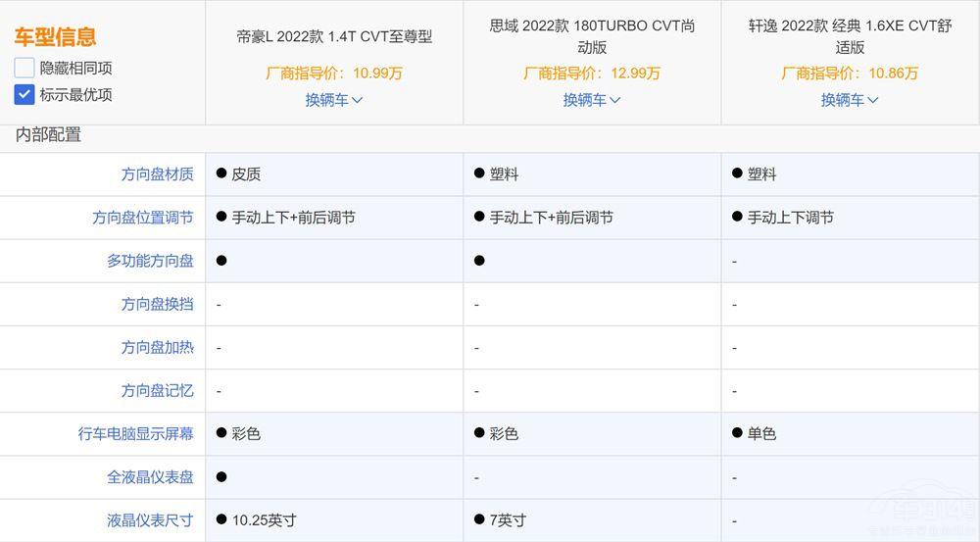The height and width of the screenshot is (542, 980).
Task: Click the 内部配置 section header
Action: pyautogui.click(x=48, y=135)
